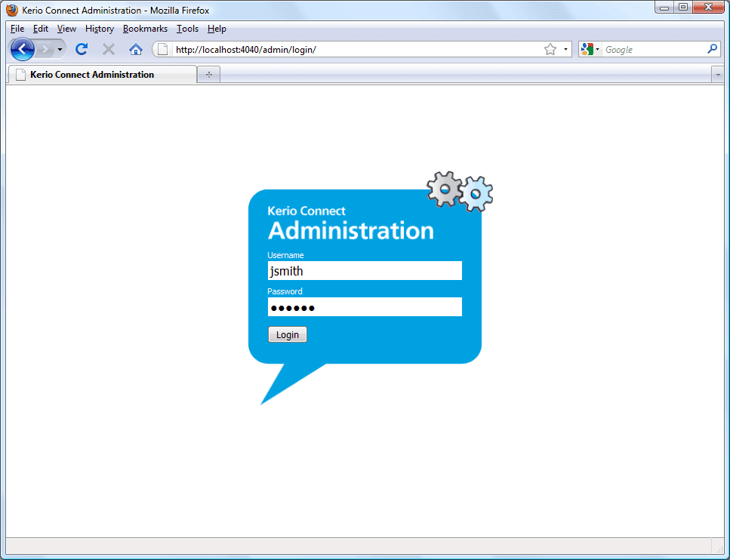Open the File menu
This screenshot has width=730, height=560.
17,29
